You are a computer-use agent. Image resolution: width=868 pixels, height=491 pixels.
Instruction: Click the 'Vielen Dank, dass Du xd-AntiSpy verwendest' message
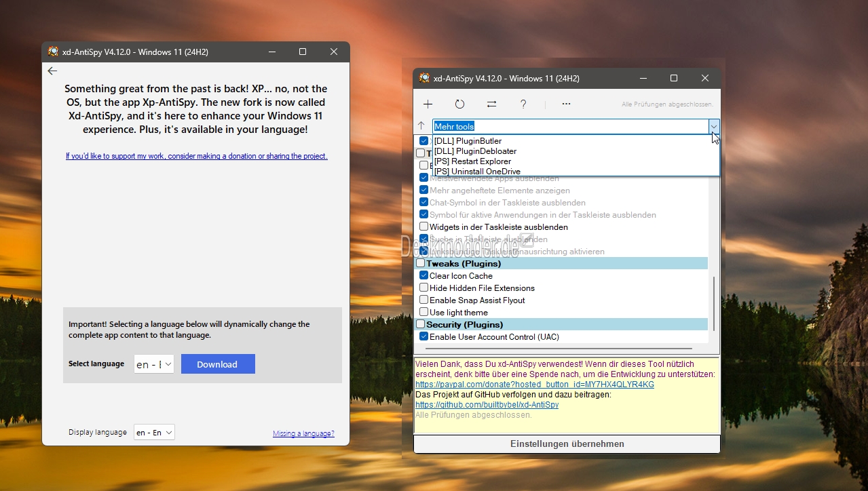click(565, 369)
